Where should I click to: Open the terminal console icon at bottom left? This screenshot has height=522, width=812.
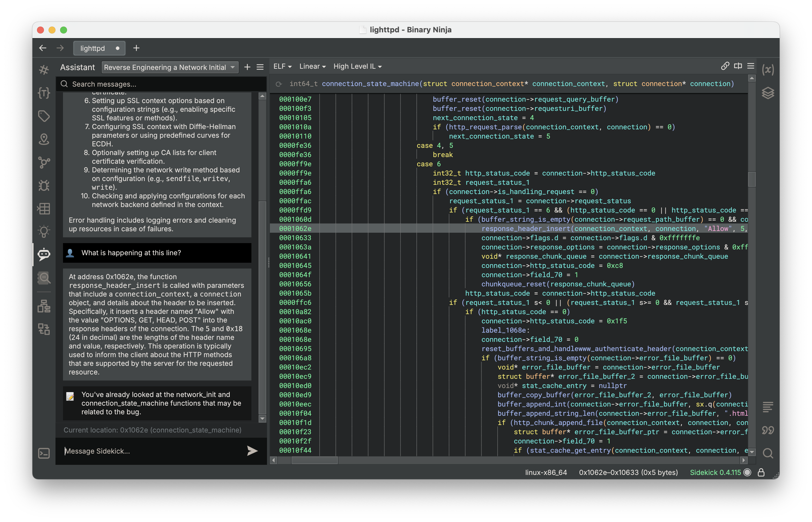click(44, 453)
